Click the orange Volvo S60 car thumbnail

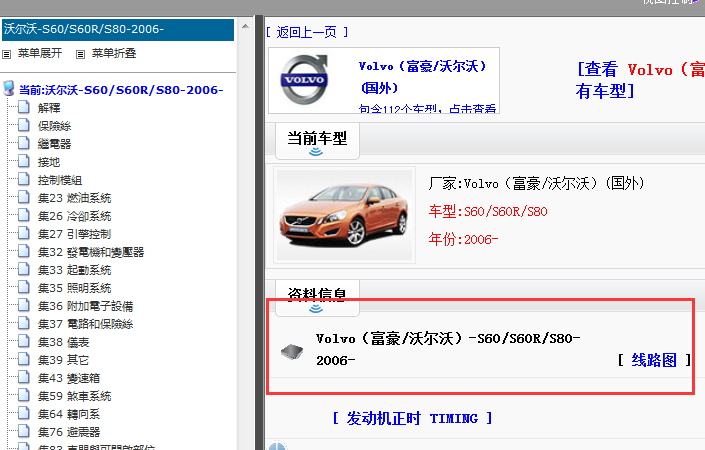(344, 215)
